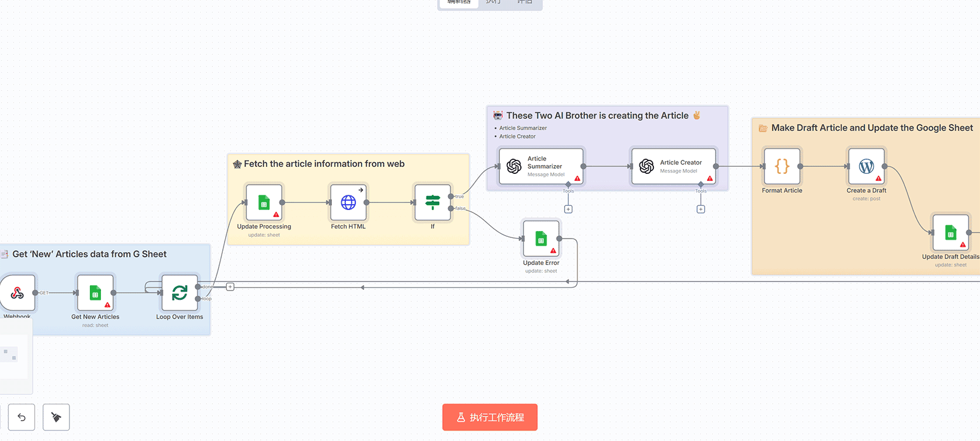Click the broom tidy-up workflow button
The image size is (980, 441).
point(56,417)
